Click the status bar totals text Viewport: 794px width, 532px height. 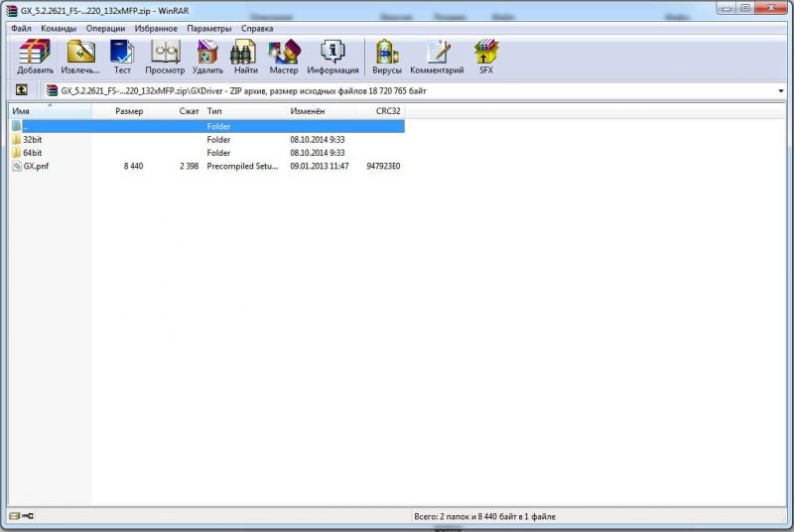484,517
